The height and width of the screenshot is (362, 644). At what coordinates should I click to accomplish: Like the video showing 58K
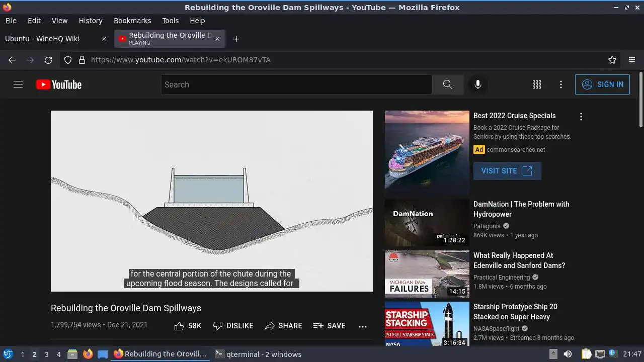pos(188,326)
